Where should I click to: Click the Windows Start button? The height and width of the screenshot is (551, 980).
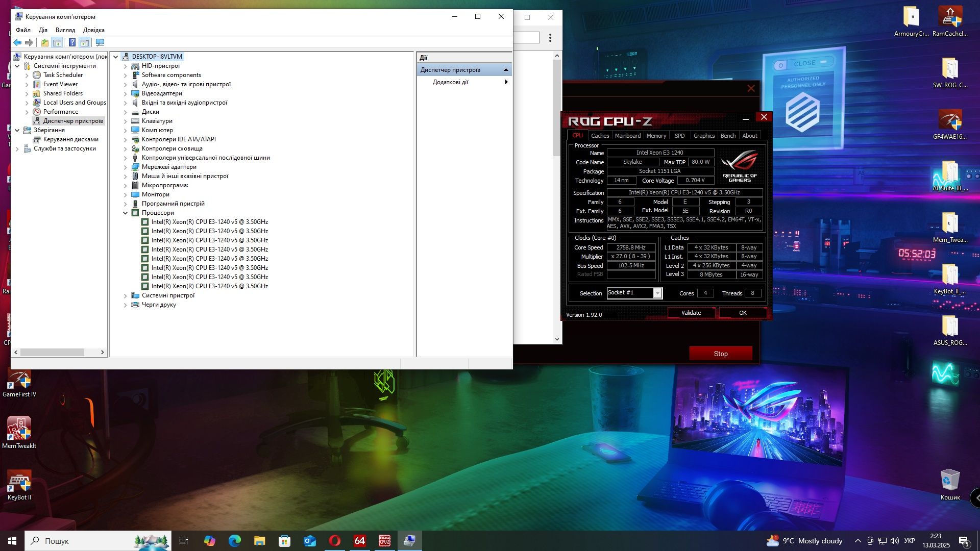point(12,541)
